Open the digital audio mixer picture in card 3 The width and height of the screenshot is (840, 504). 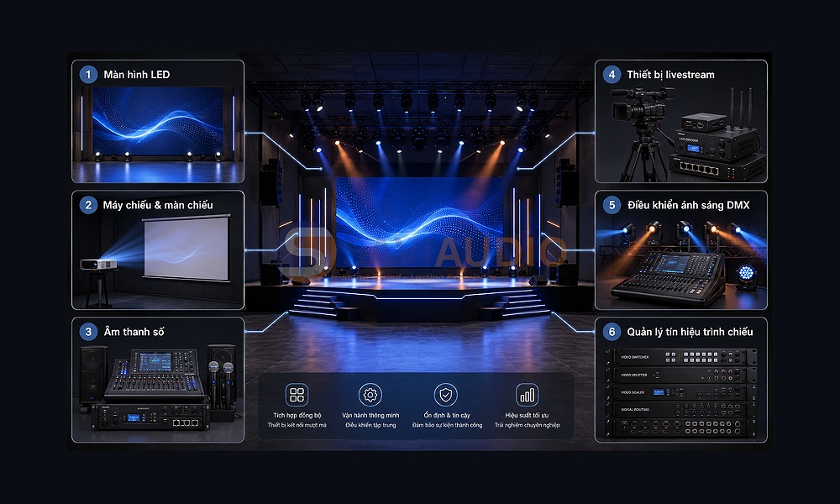pos(155,375)
